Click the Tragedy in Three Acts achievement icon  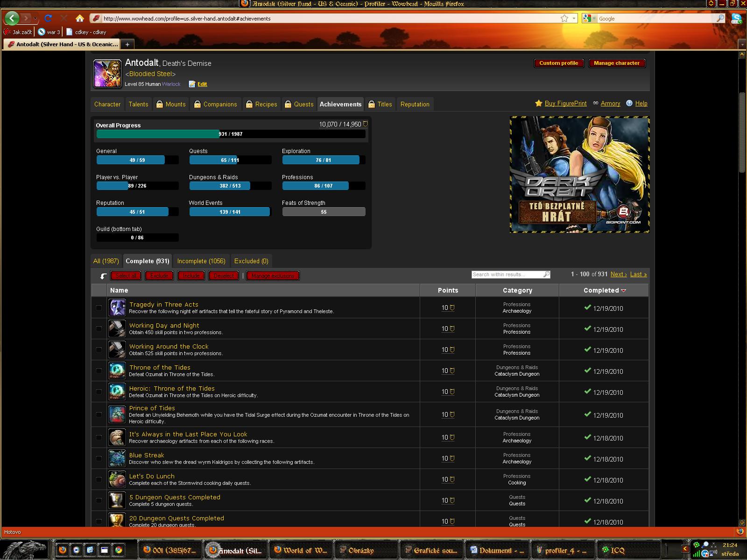117,308
